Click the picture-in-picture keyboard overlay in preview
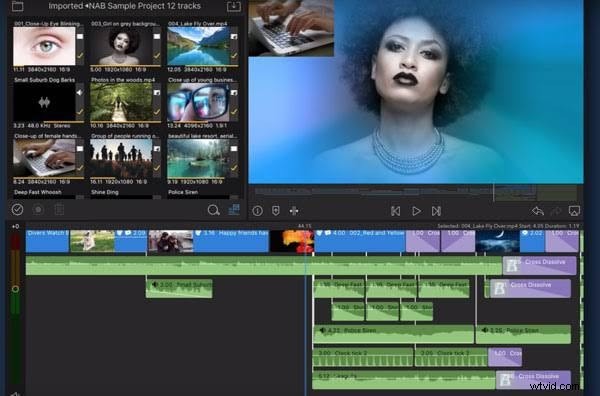 pyautogui.click(x=291, y=28)
